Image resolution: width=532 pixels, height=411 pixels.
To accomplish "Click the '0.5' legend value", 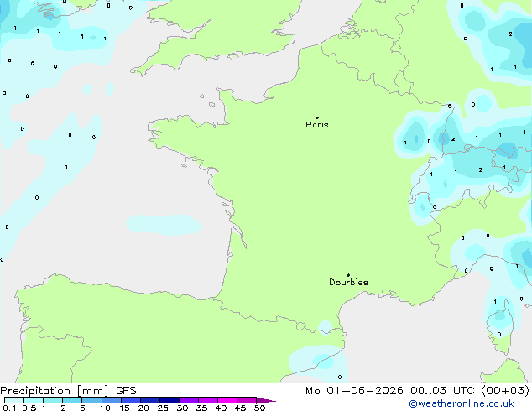I will coord(29,408).
